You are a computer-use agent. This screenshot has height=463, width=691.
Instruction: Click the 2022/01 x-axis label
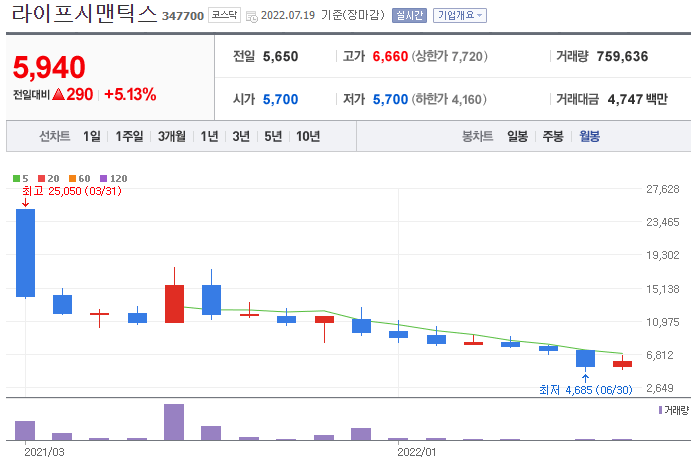[x=416, y=452]
